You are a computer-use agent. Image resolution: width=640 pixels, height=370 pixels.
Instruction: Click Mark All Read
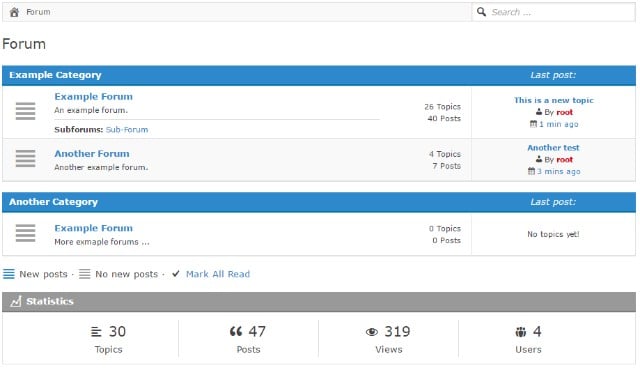click(218, 274)
